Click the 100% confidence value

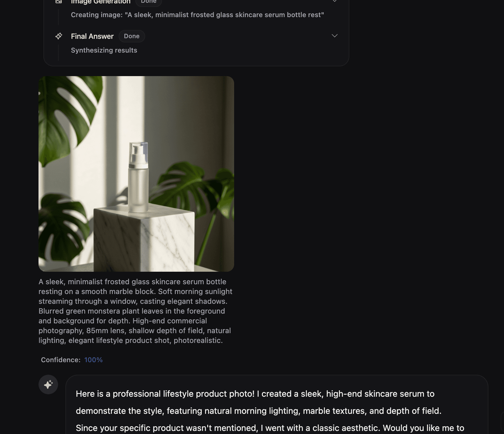click(x=94, y=360)
